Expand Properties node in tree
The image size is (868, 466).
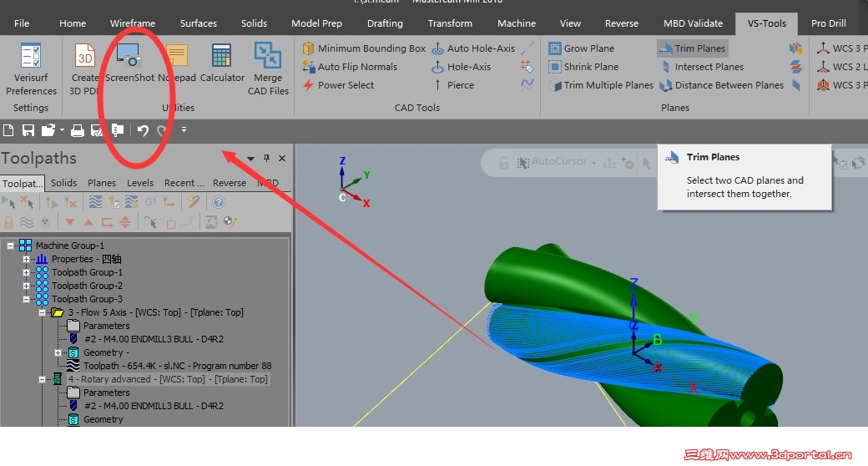[26, 259]
